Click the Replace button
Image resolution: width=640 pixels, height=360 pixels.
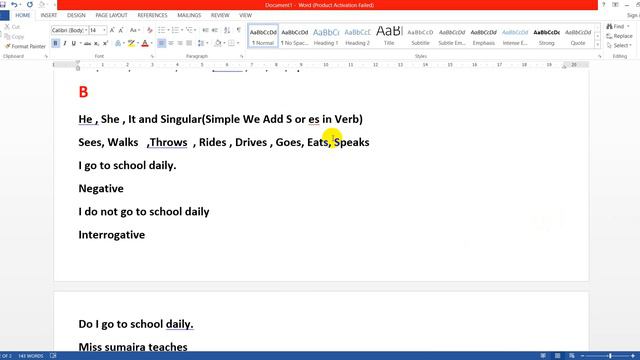click(620, 36)
